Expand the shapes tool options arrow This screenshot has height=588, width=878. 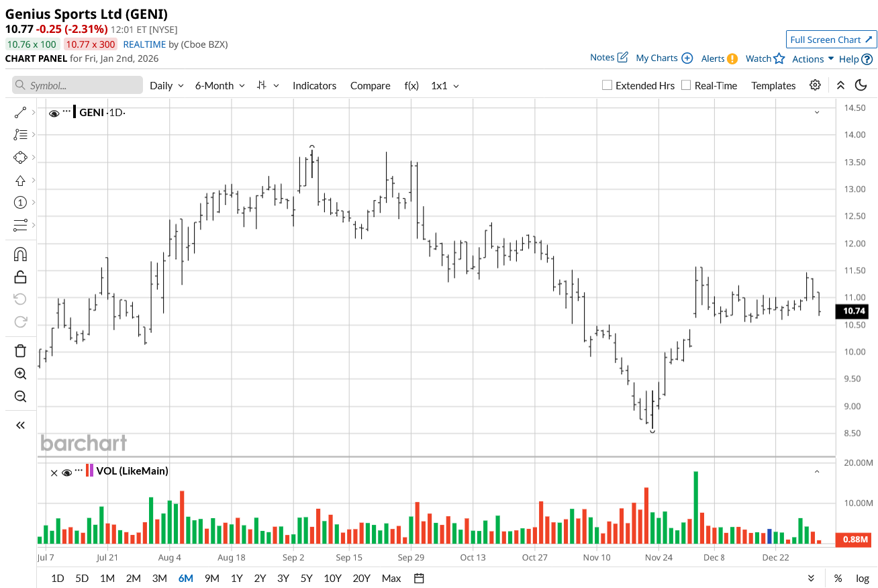coord(34,158)
